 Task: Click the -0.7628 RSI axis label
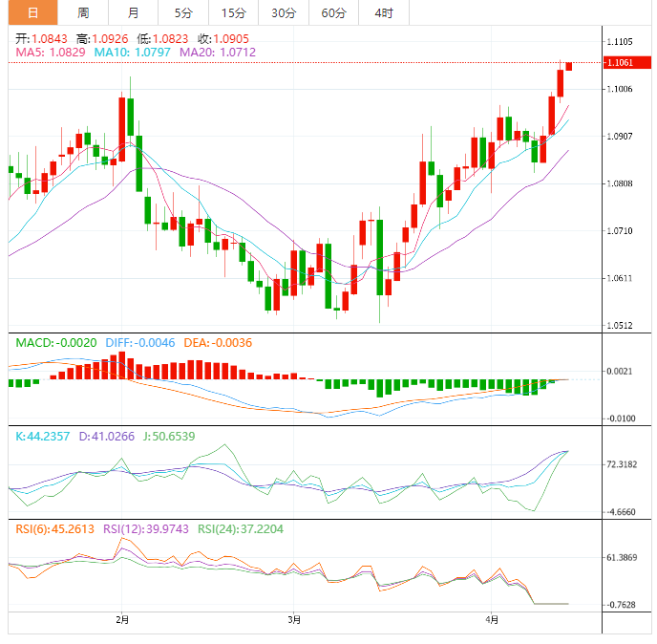(x=621, y=605)
